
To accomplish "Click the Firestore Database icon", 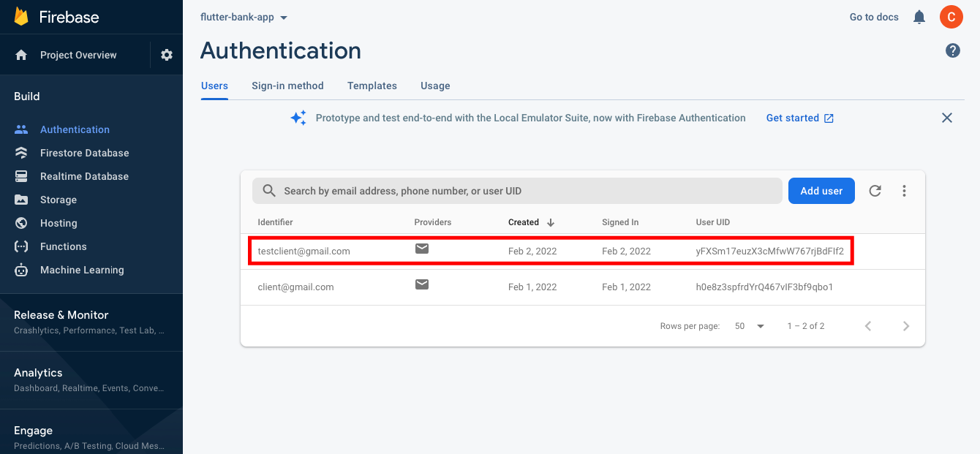I will tap(21, 153).
